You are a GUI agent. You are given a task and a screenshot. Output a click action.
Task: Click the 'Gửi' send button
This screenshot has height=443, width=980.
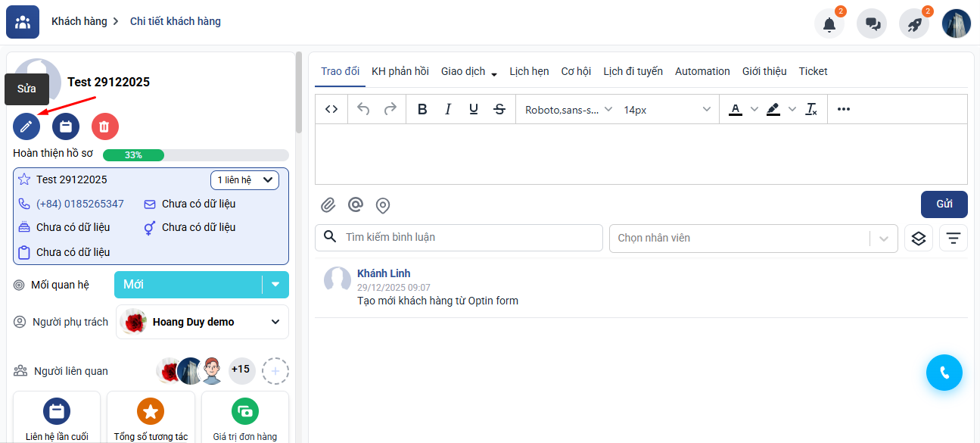pos(944,204)
